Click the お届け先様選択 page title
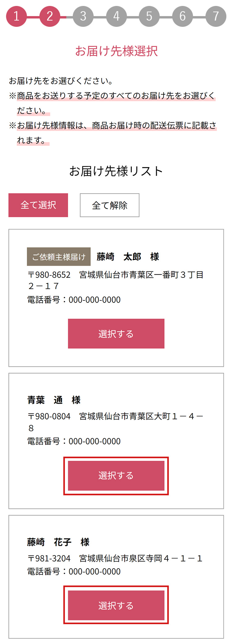This screenshot has height=644, width=232. (x=116, y=51)
